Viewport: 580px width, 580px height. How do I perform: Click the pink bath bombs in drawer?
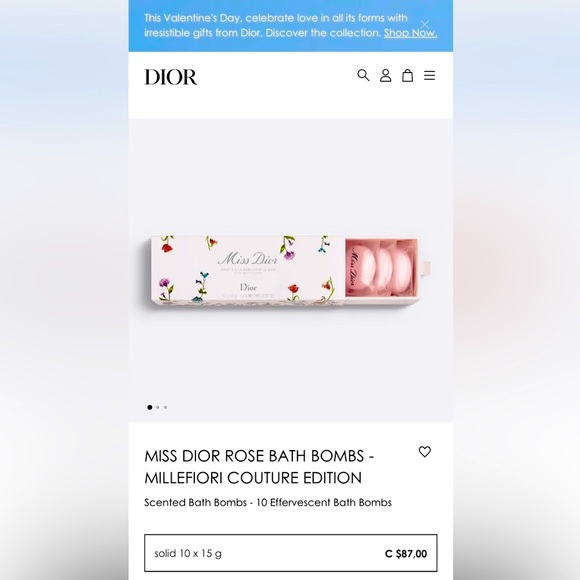[x=381, y=268]
